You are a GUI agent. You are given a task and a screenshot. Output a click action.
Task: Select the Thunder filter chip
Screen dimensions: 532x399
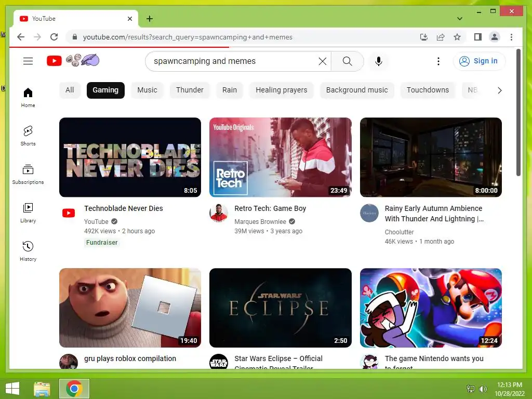pyautogui.click(x=190, y=90)
